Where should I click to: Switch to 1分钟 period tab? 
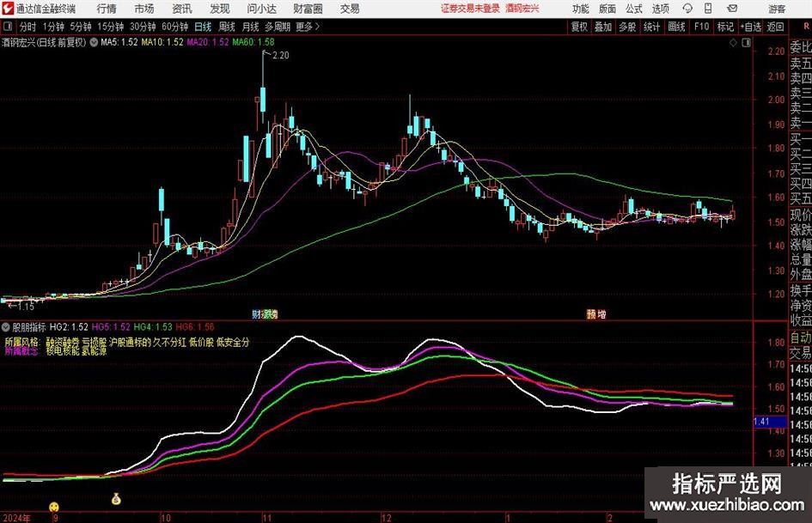point(53,27)
